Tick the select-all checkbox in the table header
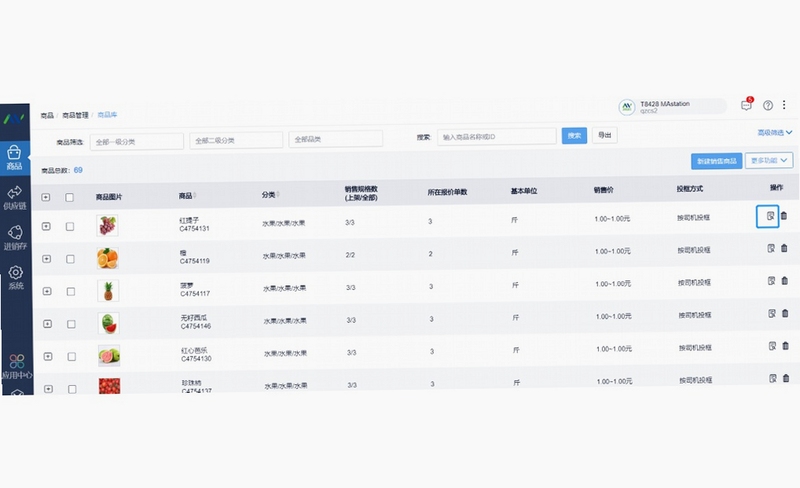 click(x=69, y=198)
